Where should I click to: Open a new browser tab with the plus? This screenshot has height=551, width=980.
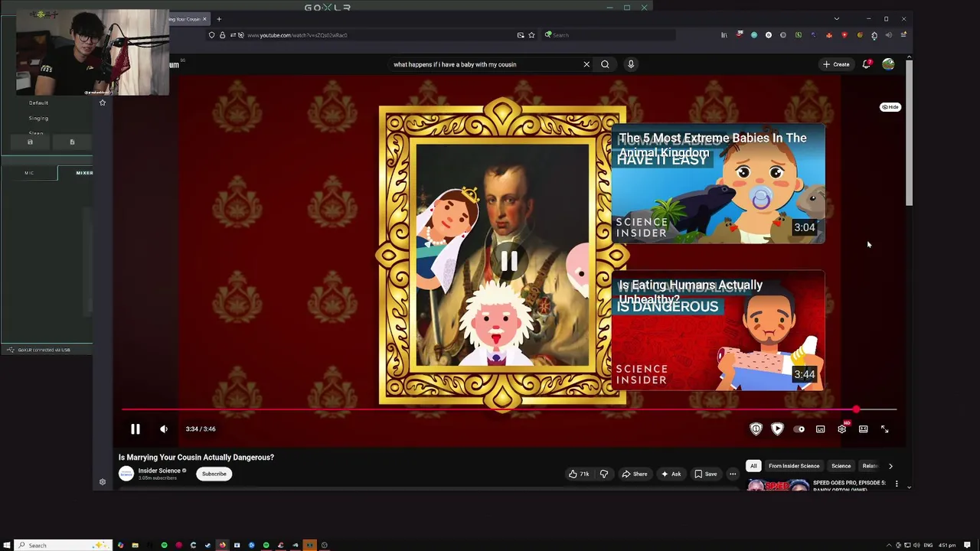(x=219, y=18)
